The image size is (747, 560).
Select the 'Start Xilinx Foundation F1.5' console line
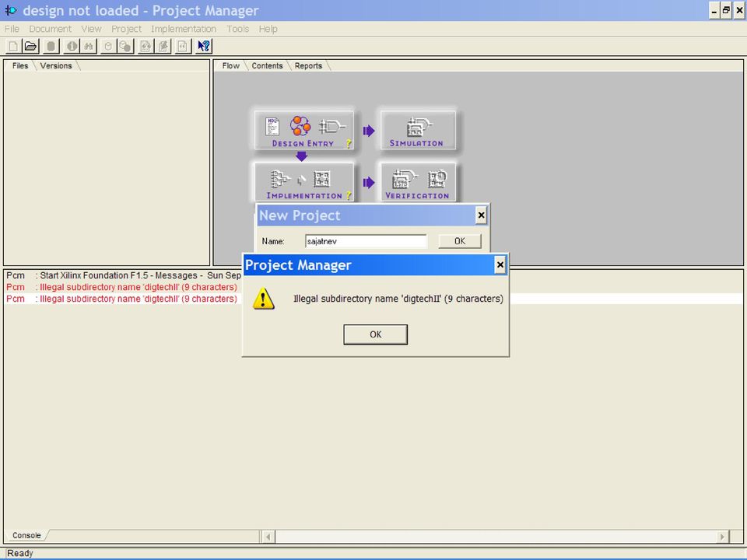coord(123,275)
